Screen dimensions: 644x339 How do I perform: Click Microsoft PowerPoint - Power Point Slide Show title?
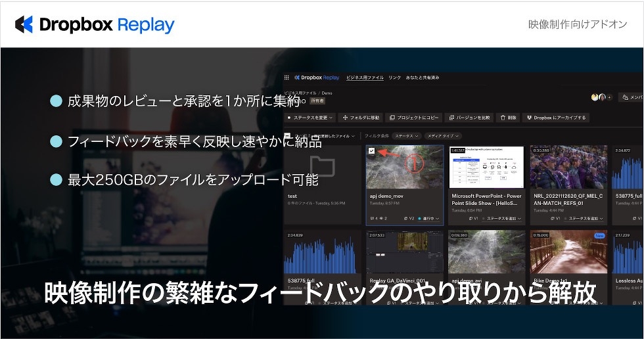487,200
